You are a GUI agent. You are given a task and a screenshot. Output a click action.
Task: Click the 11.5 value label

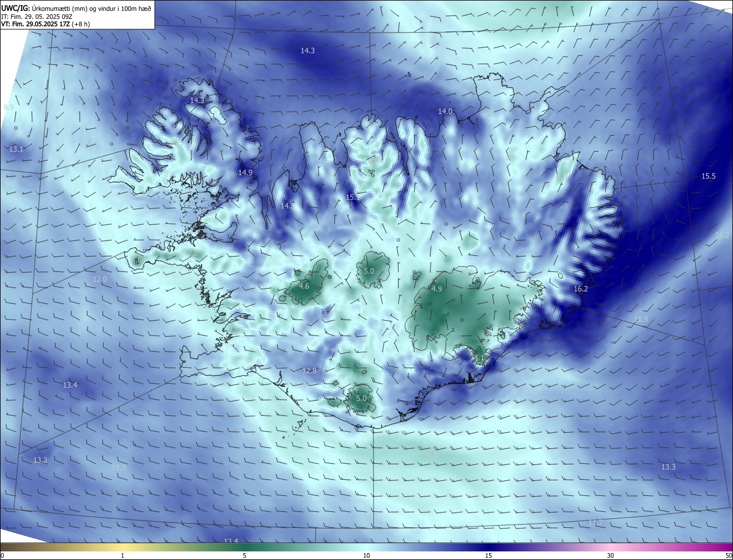(x=641, y=319)
